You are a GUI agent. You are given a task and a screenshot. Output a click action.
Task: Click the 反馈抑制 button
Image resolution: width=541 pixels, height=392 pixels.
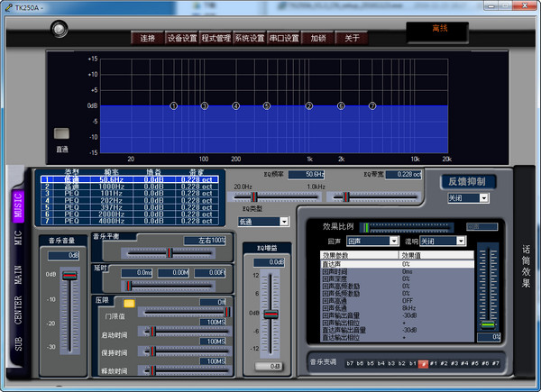pyautogui.click(x=468, y=182)
